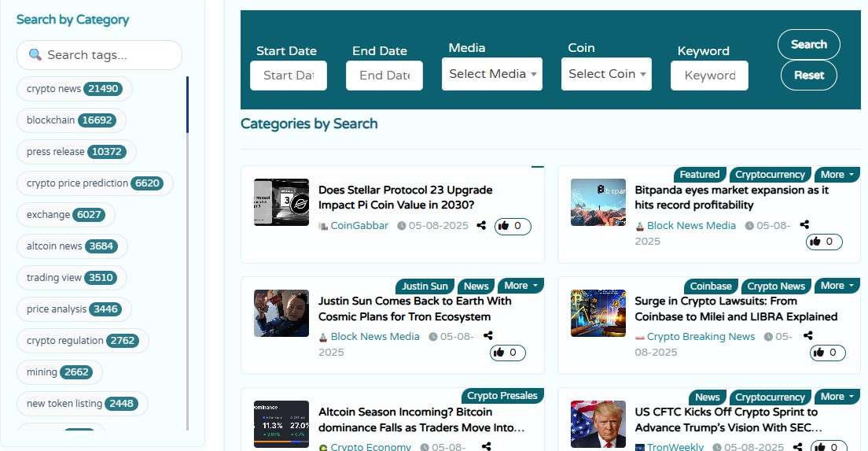The height and width of the screenshot is (451, 868).
Task: Select the crypto regulation category tag
Action: click(83, 341)
